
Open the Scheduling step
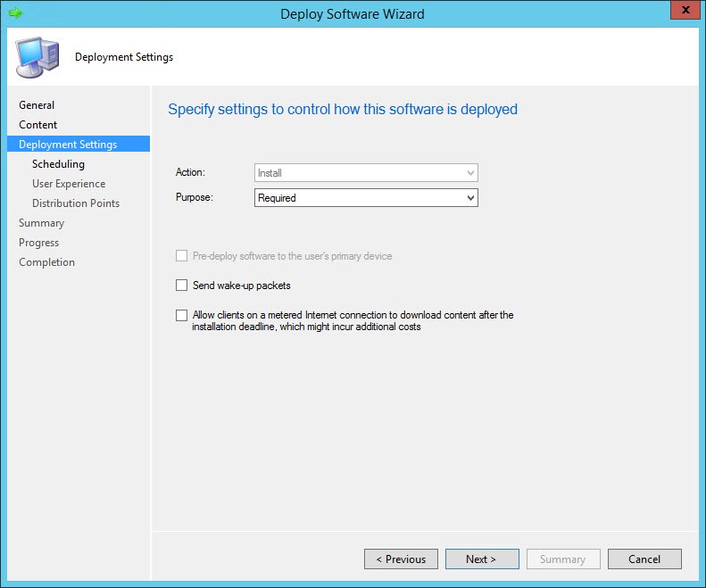58,164
